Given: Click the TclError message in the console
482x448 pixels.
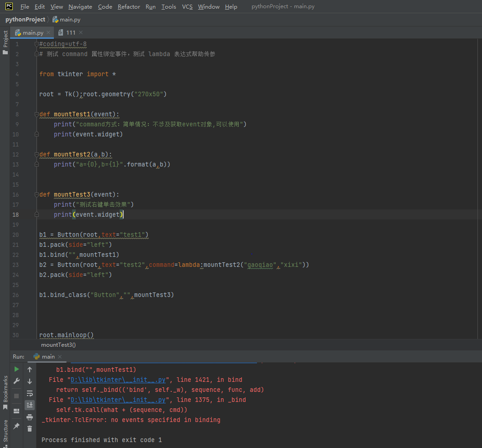Looking at the screenshot, I should pos(131,420).
